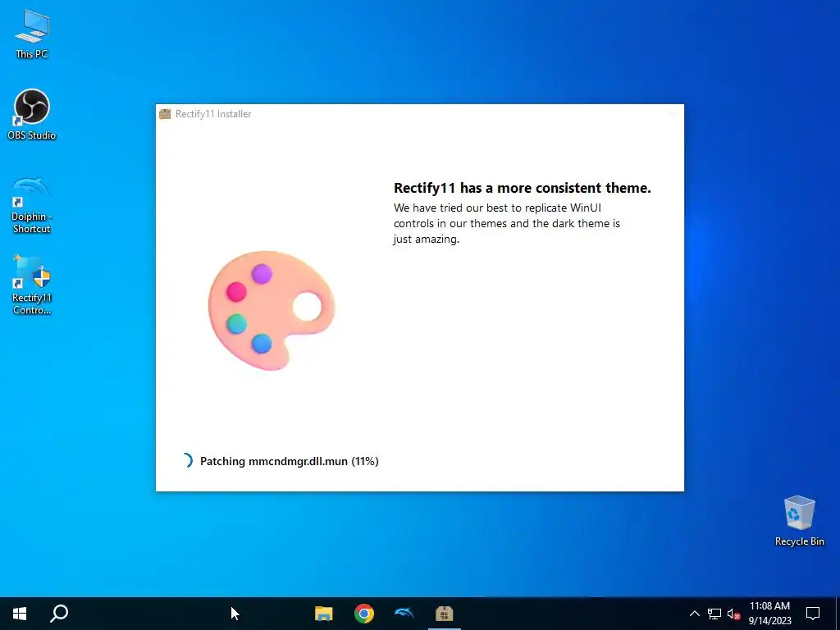This screenshot has height=630, width=840.
Task: Click the muted volume tray icon
Action: coord(733,614)
